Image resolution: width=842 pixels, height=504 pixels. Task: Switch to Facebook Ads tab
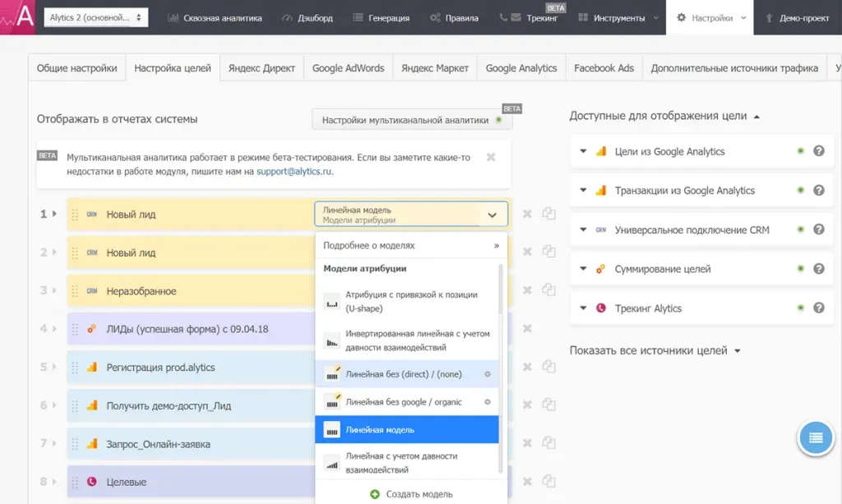pyautogui.click(x=604, y=68)
